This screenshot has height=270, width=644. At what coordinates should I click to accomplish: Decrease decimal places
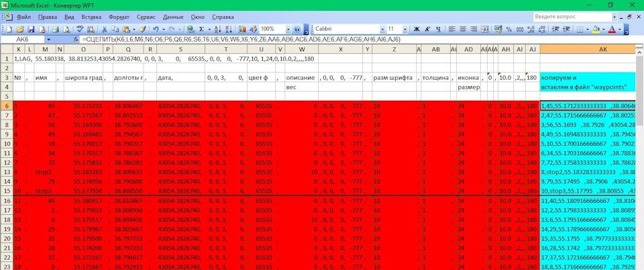(542, 29)
